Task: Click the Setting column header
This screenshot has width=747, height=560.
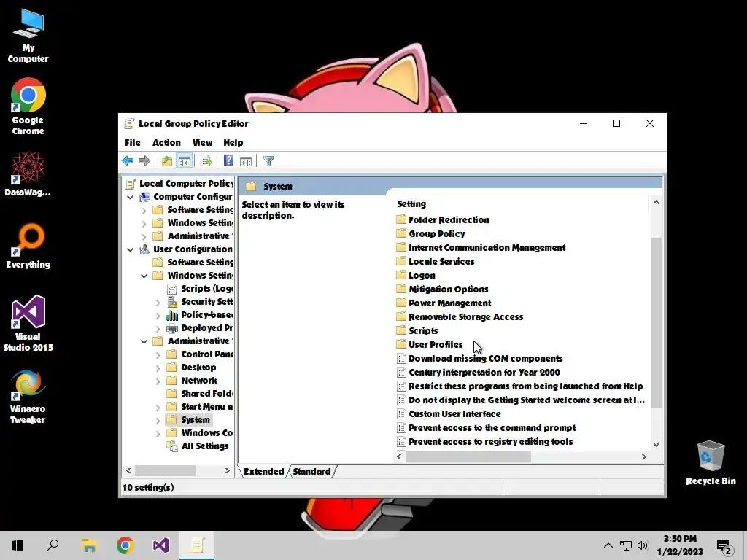Action: 411,204
